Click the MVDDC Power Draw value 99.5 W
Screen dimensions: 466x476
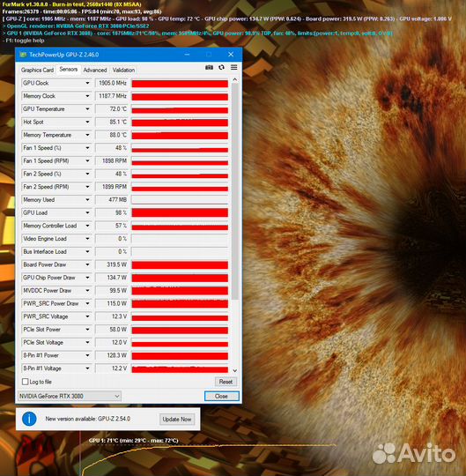[x=118, y=291]
